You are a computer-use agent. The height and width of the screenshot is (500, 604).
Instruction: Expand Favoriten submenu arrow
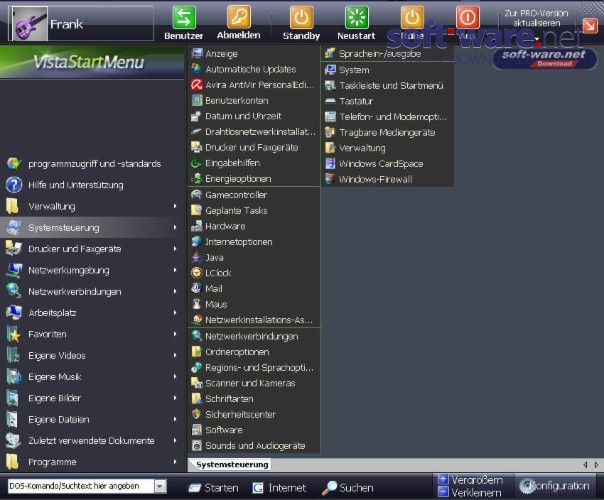click(x=175, y=334)
